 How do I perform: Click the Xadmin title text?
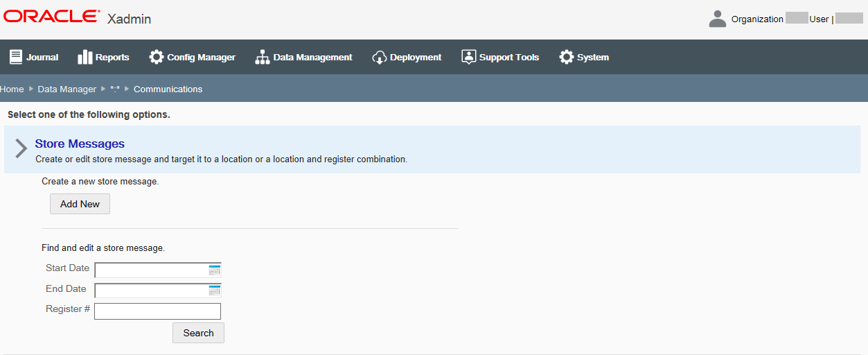pyautogui.click(x=129, y=19)
